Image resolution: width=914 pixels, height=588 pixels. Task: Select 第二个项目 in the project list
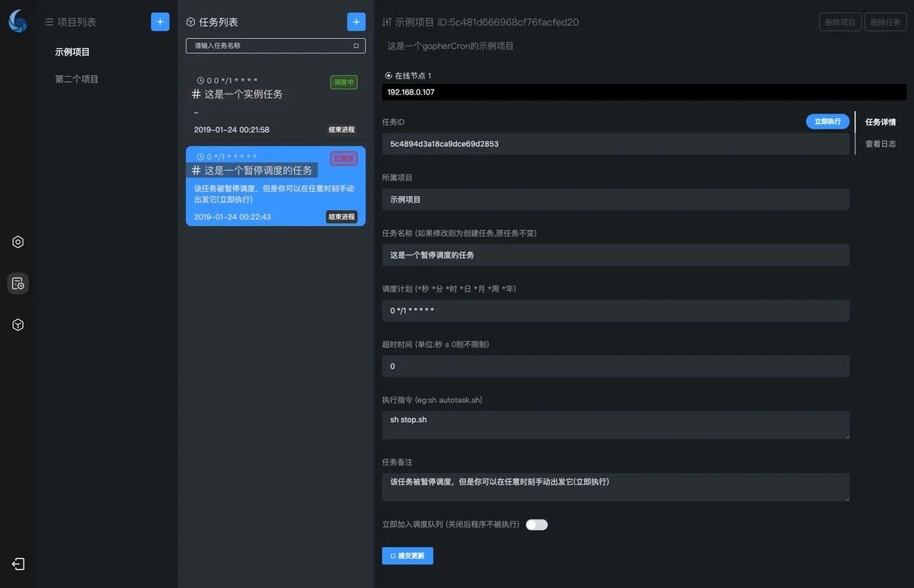[x=77, y=79]
